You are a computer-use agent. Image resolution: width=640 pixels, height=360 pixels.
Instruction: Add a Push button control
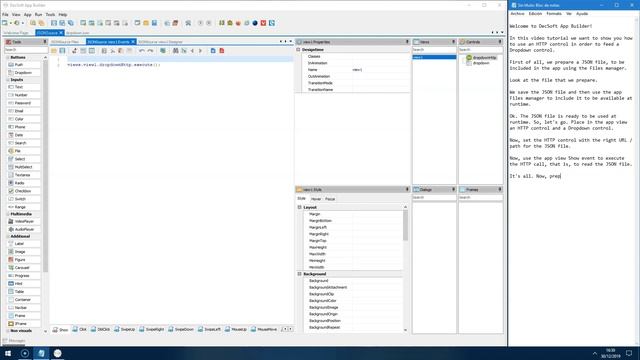pyautogui.click(x=24, y=64)
